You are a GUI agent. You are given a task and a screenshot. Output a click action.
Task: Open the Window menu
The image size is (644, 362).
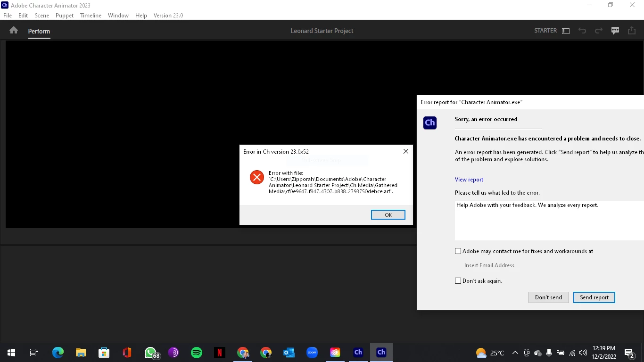coord(118,16)
